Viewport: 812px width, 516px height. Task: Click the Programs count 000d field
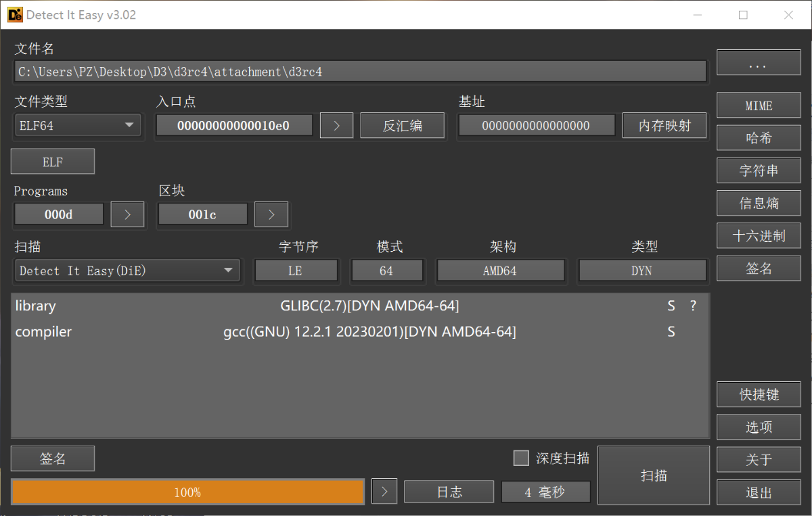point(59,214)
